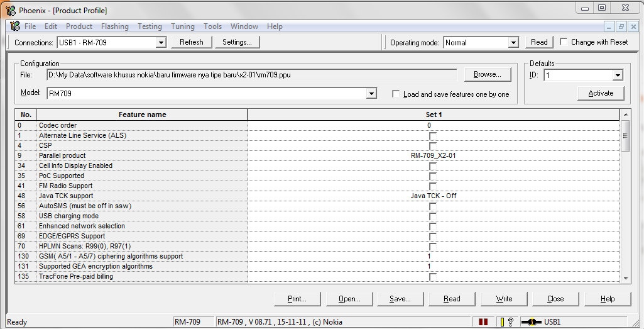The height and width of the screenshot is (329, 644).
Task: Open the Product menu
Action: pyautogui.click(x=79, y=26)
